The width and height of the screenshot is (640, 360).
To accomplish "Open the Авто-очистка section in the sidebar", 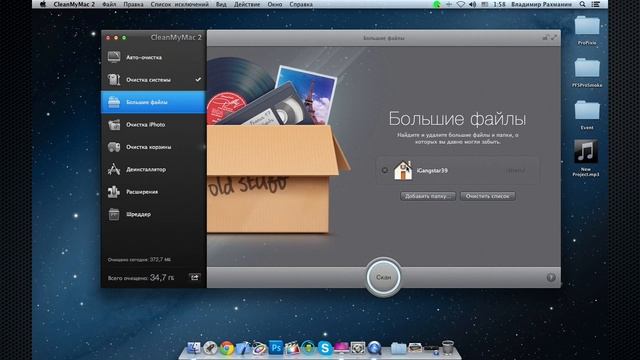I will point(153,58).
